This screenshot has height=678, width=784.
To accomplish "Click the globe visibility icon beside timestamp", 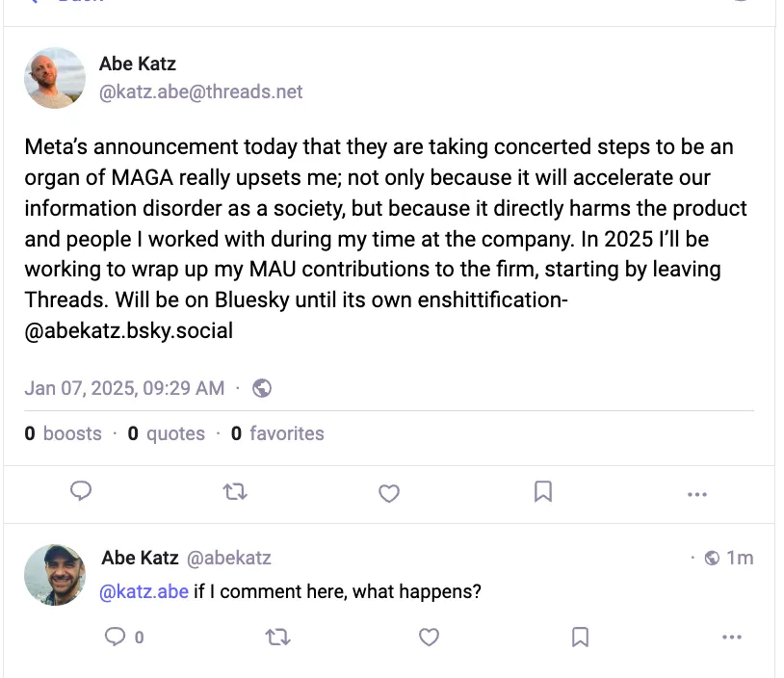I will [261, 388].
